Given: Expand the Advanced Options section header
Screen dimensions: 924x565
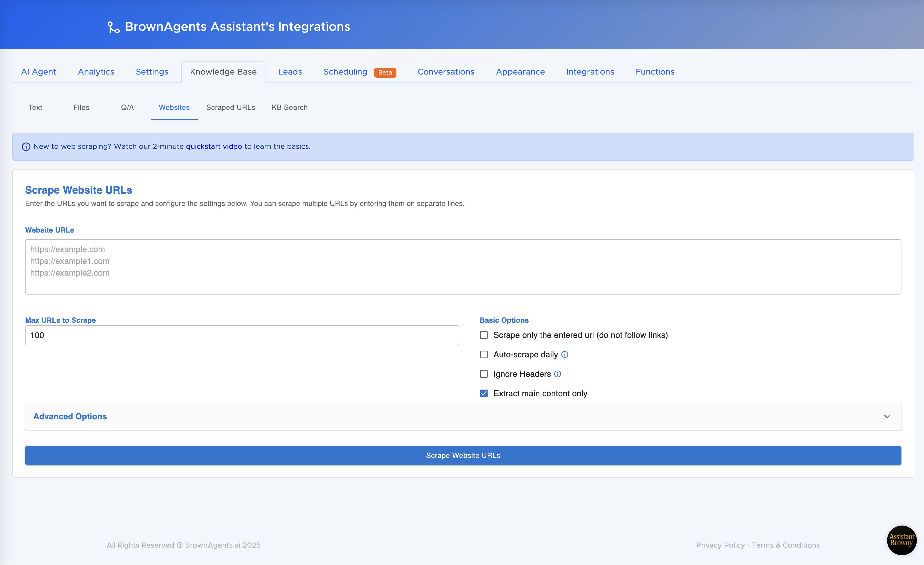Looking at the screenshot, I should pos(70,416).
